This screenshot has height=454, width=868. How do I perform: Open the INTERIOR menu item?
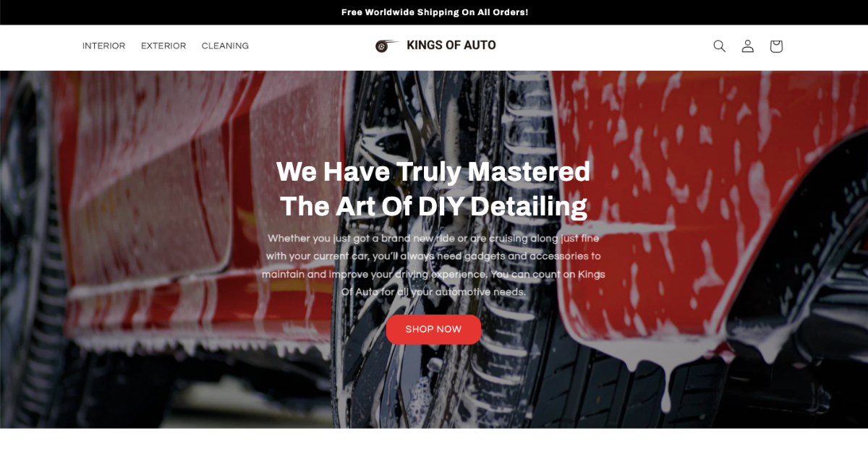coord(103,46)
